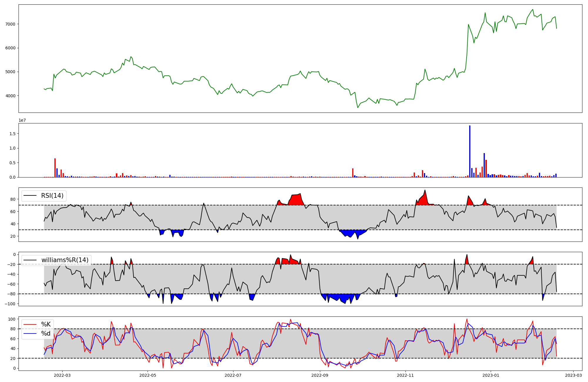Click the 4000 price axis tick label

[x=11, y=96]
